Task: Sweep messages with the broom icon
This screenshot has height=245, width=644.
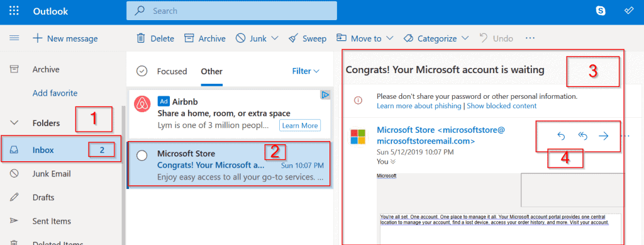Action: (x=293, y=38)
